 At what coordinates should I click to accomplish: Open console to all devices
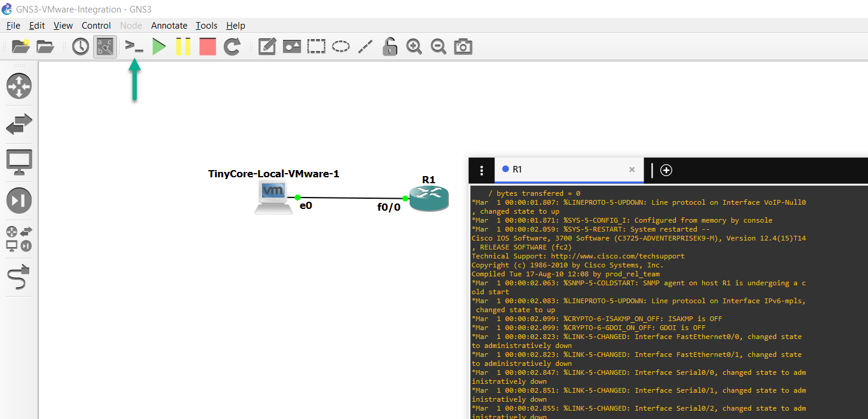tap(134, 46)
